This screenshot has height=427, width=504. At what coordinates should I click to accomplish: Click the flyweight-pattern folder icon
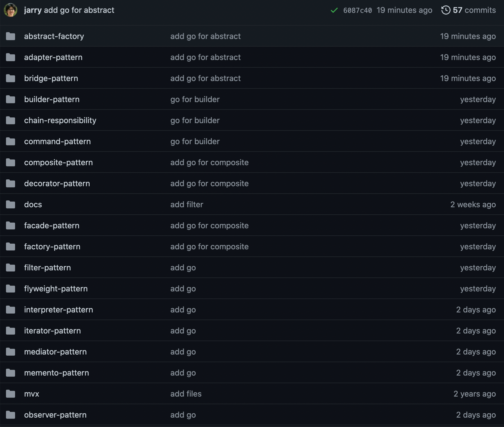[x=11, y=289]
